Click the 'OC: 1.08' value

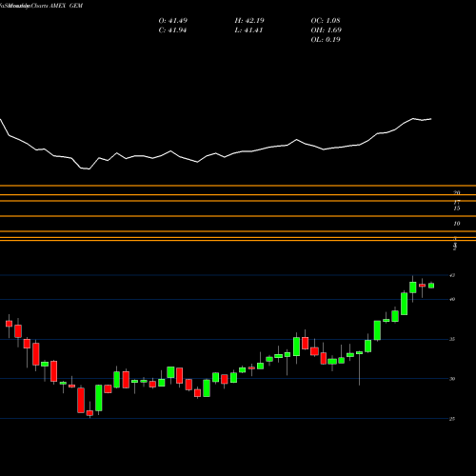tap(326, 21)
